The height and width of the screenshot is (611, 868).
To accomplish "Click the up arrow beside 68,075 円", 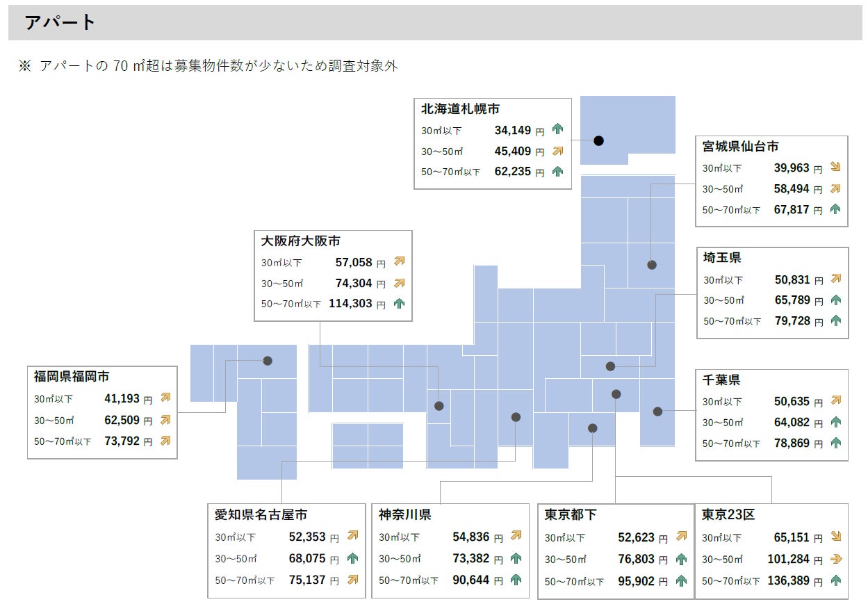I will [352, 558].
